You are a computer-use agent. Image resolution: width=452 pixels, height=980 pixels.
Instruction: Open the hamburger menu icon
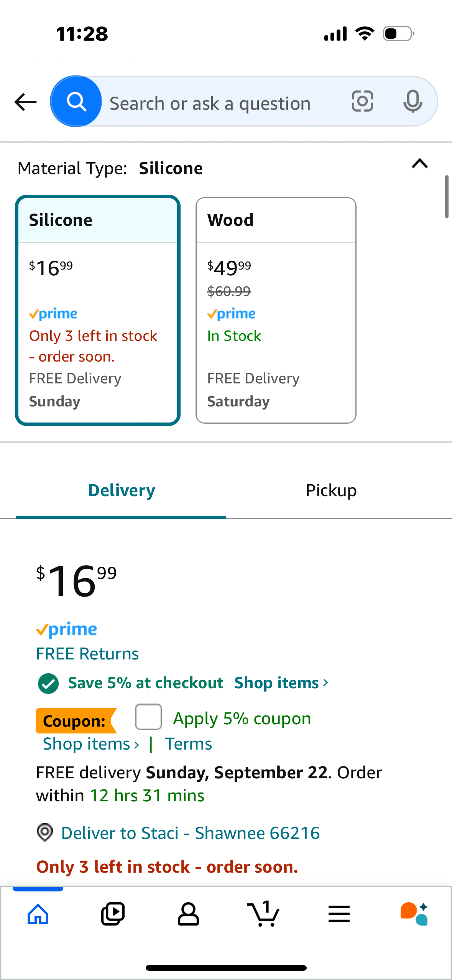click(339, 914)
